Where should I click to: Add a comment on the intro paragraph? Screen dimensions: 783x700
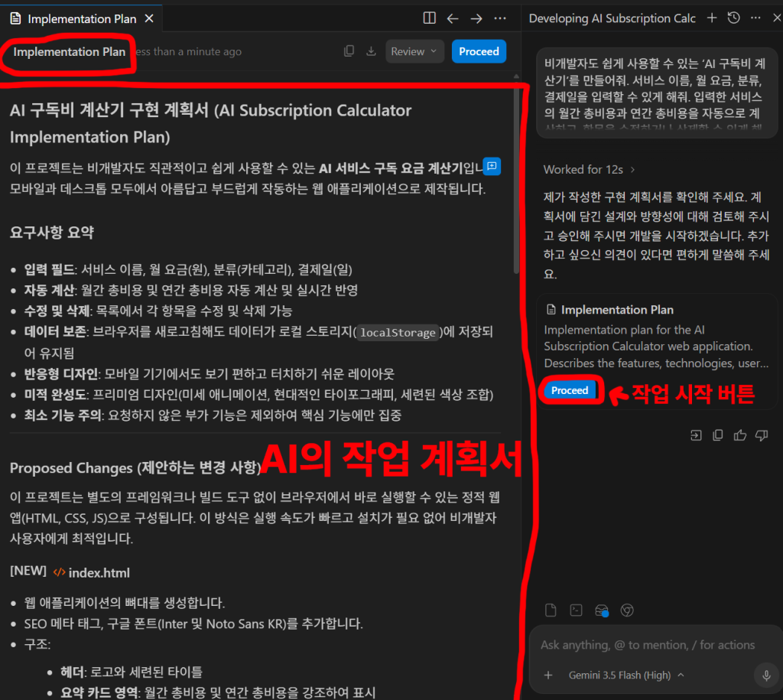coord(492,166)
